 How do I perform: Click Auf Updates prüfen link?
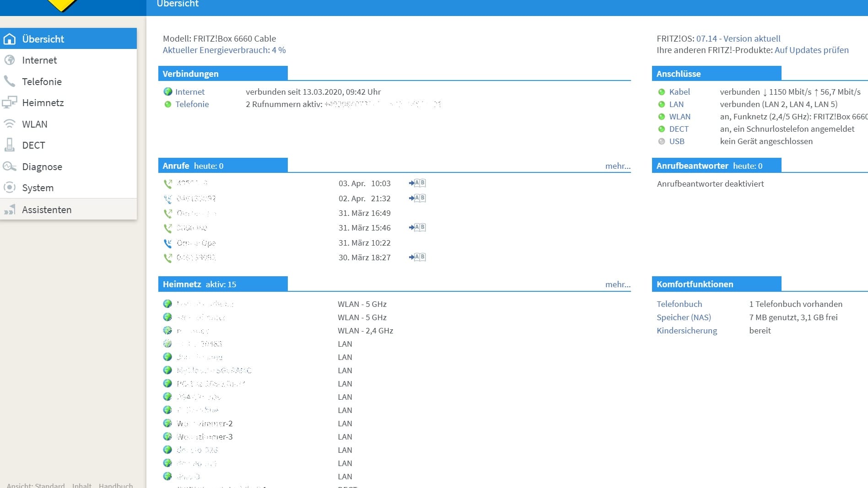point(812,50)
